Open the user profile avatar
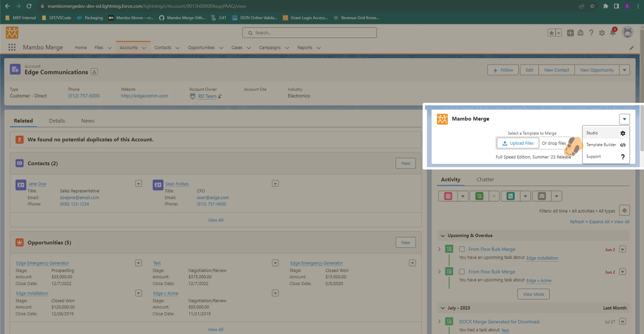The width and height of the screenshot is (644, 334). click(628, 32)
